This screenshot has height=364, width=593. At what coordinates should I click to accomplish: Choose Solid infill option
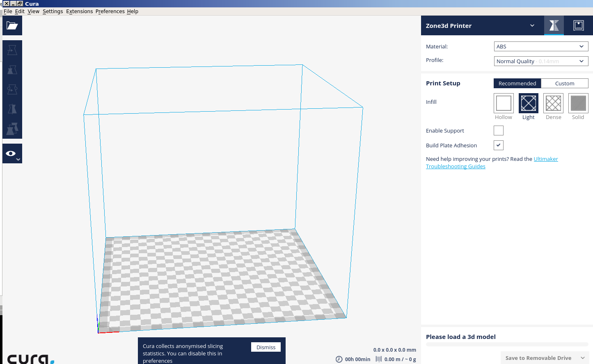[x=578, y=103]
